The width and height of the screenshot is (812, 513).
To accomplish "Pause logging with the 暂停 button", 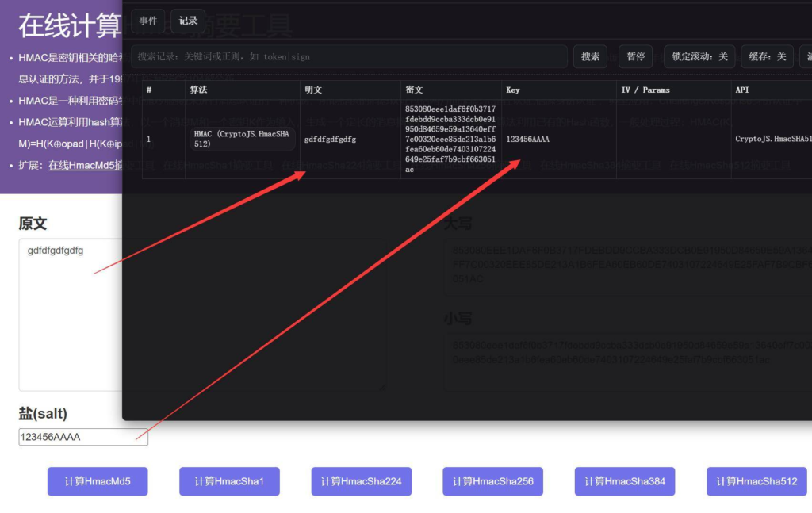I will coord(636,56).
